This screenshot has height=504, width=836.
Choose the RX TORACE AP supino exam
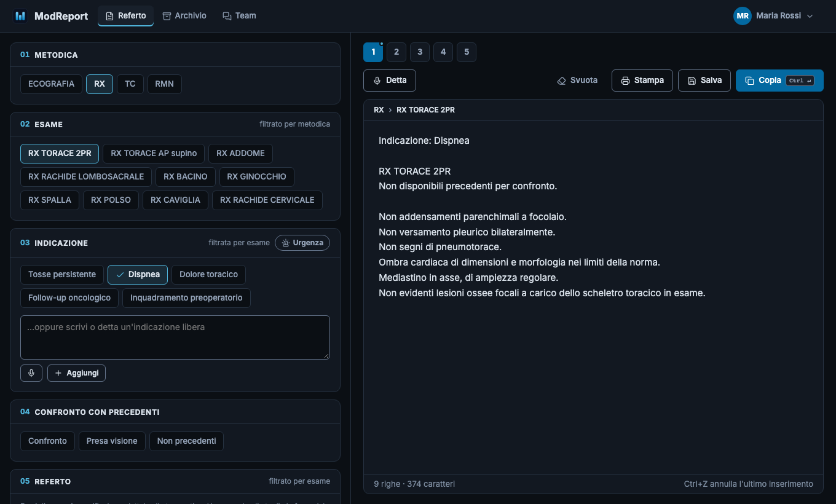tap(154, 154)
